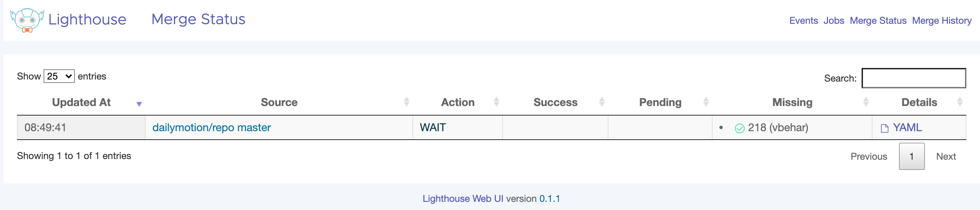Open the YAML details link
This screenshot has height=210, width=980.
907,127
